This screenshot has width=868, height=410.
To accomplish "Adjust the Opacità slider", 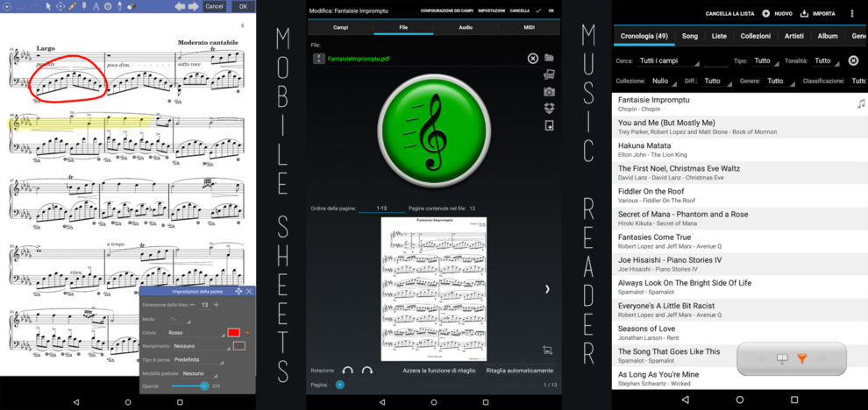I will [x=189, y=385].
